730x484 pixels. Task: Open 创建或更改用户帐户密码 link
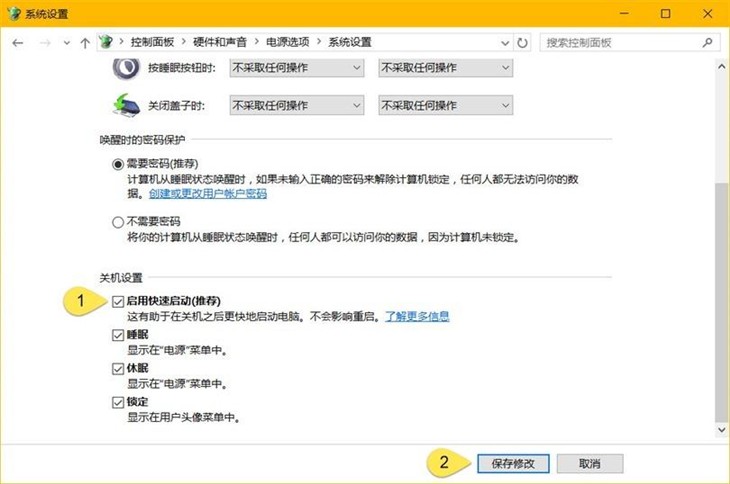coord(208,194)
